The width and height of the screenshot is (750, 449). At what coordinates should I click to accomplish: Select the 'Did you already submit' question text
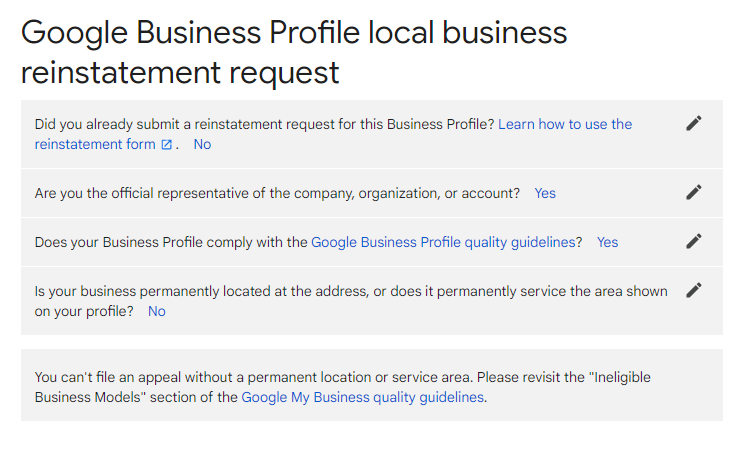pyautogui.click(x=264, y=124)
